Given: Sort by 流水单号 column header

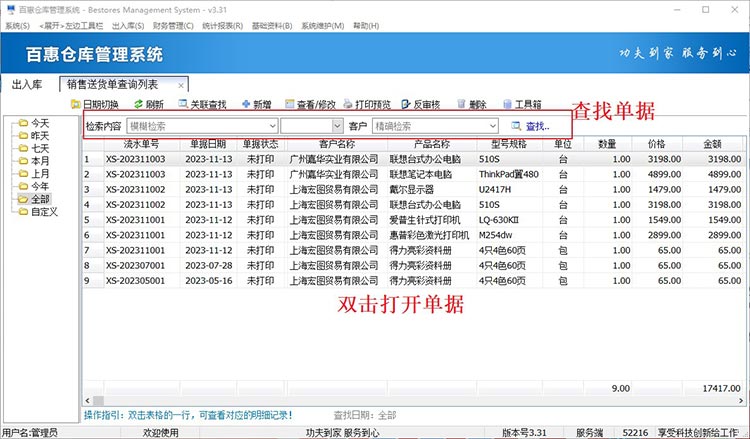Looking at the screenshot, I should point(142,144).
